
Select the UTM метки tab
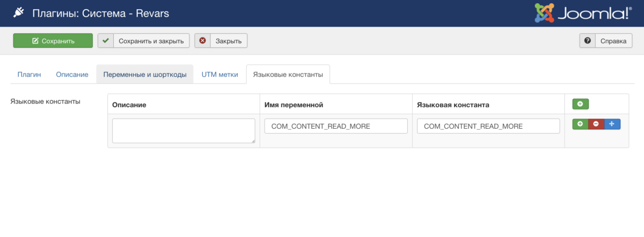click(219, 75)
